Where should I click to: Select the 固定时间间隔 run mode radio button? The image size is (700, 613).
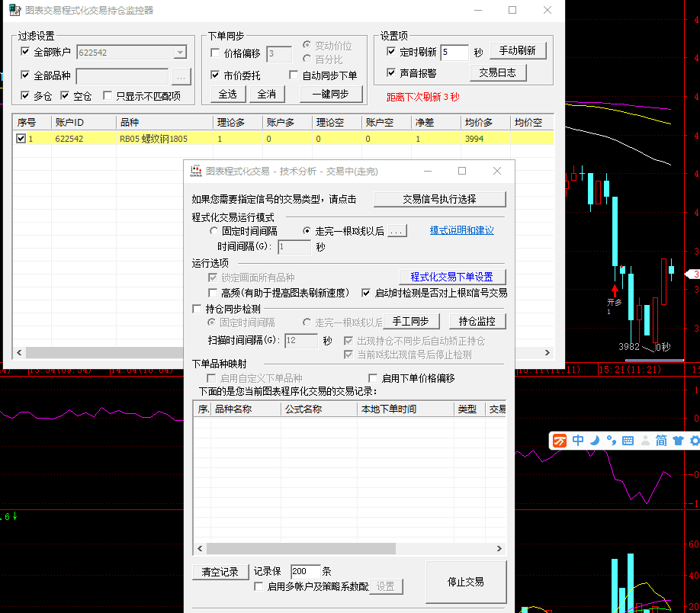(214, 231)
